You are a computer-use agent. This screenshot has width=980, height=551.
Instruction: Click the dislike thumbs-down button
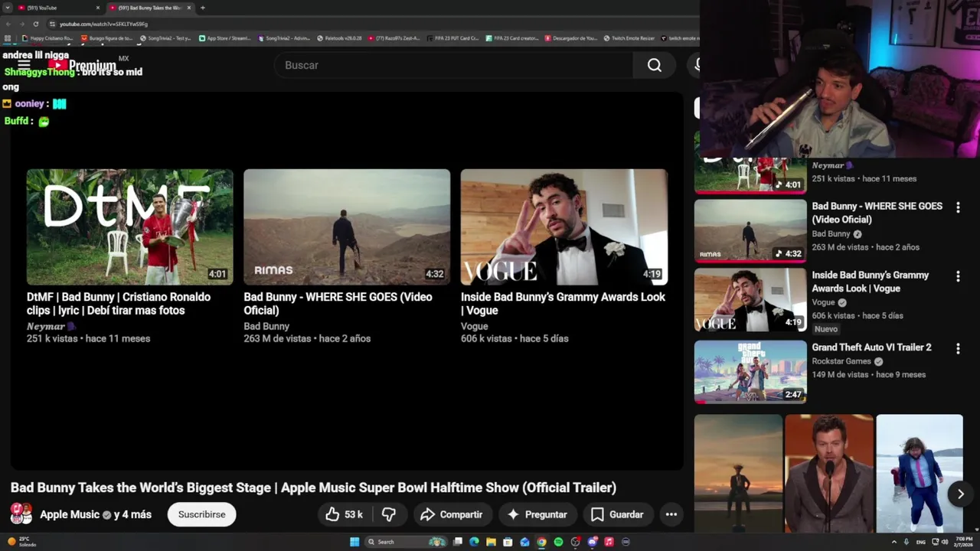389,514
